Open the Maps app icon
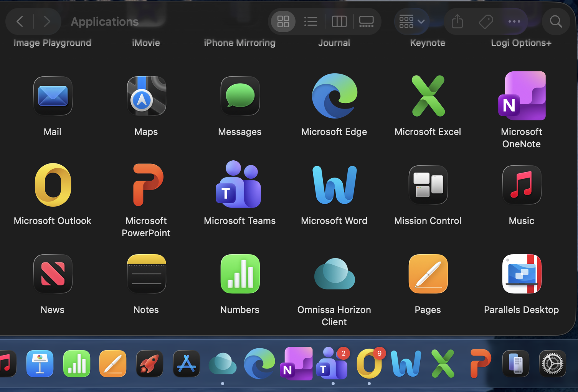578x392 pixels. (x=146, y=96)
